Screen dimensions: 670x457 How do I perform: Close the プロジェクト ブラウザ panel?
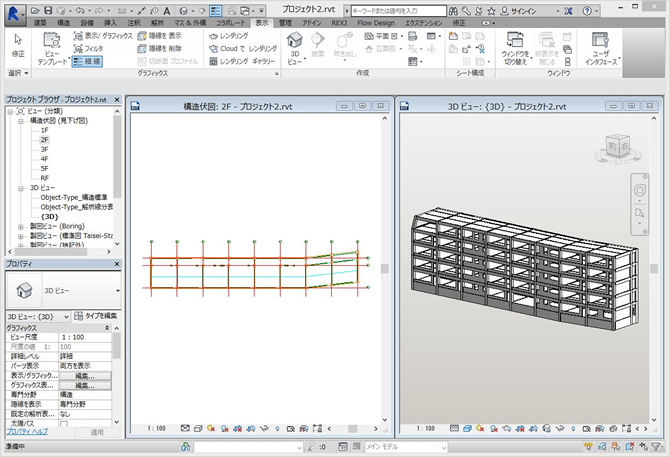(x=117, y=100)
